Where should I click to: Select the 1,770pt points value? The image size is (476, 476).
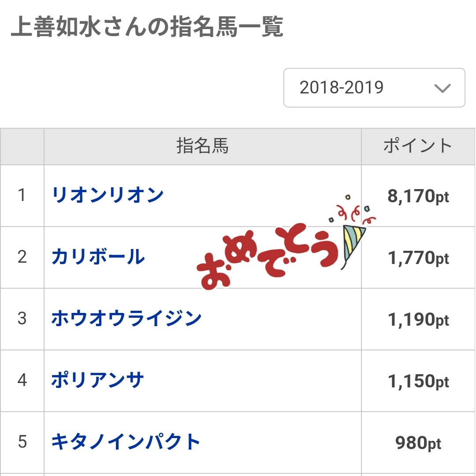click(418, 258)
